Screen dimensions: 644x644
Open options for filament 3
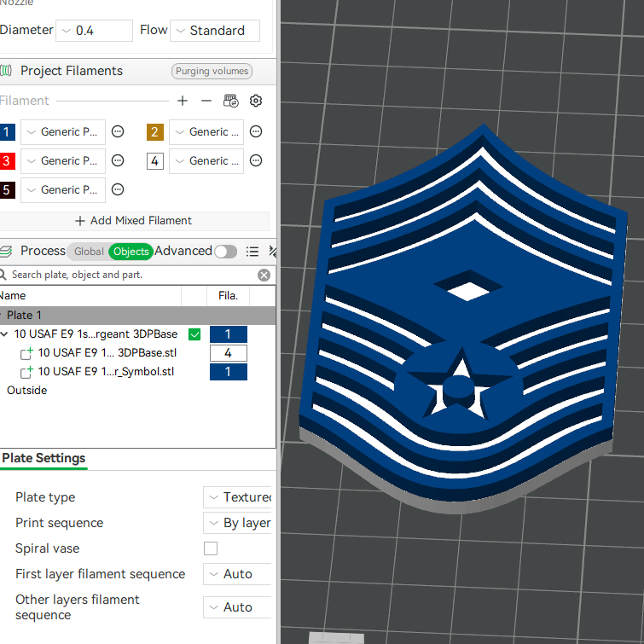(x=118, y=160)
